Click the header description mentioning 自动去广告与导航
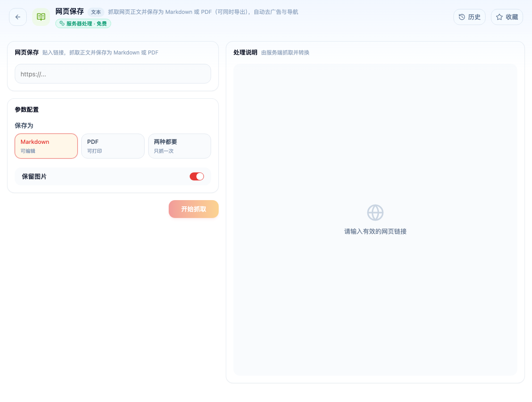This screenshot has height=402, width=532. pos(203,12)
